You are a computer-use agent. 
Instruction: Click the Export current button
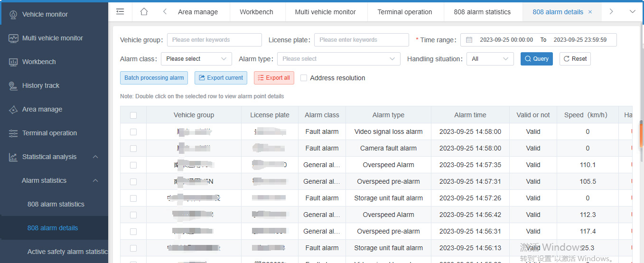point(221,78)
